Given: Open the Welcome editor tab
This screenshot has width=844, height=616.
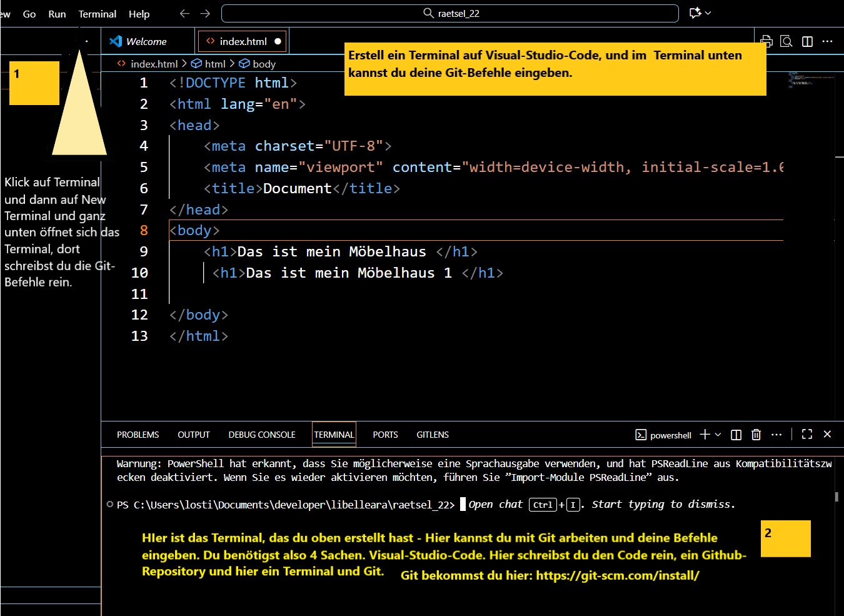Looking at the screenshot, I should pos(146,41).
